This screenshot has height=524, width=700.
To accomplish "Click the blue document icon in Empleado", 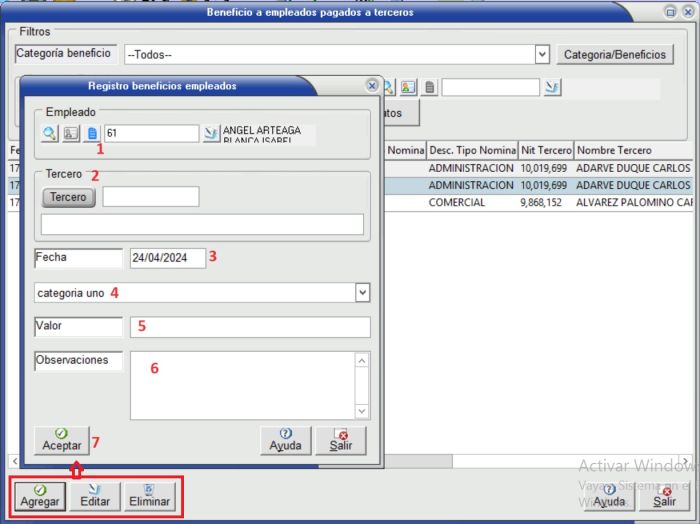I will (x=91, y=134).
